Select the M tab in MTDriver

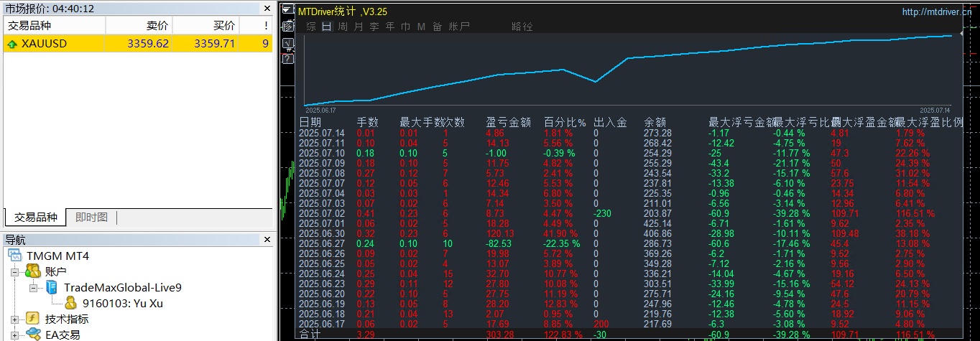[x=421, y=27]
